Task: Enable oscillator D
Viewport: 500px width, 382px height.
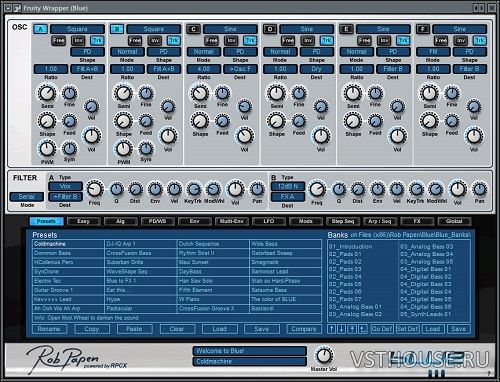Action: [x=270, y=29]
